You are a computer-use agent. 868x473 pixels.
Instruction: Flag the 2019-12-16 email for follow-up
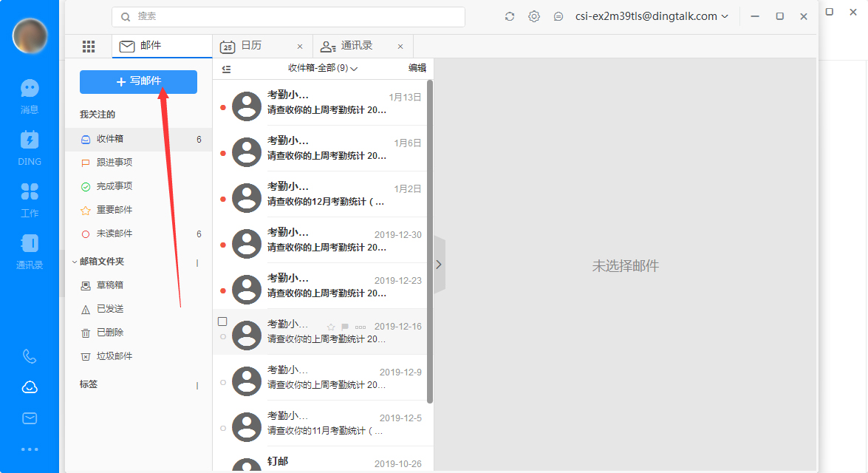(344, 325)
